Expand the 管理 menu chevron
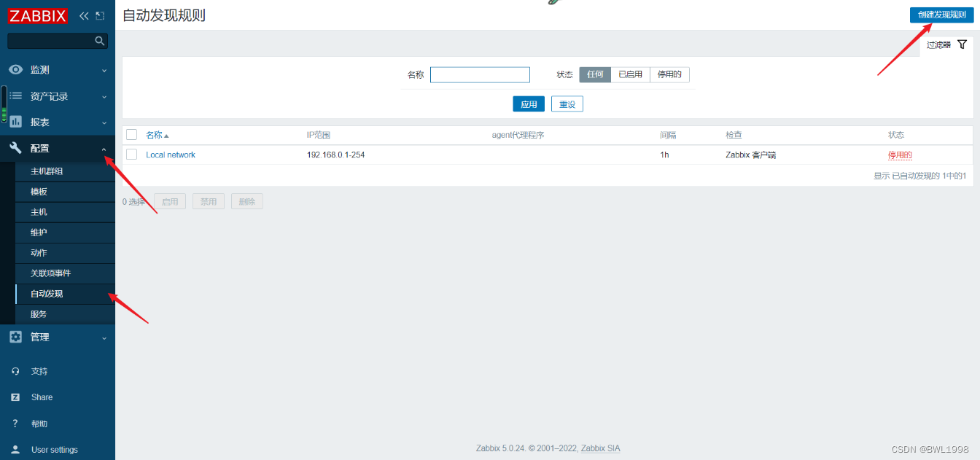Screen dimensions: 980x460 click(104, 338)
